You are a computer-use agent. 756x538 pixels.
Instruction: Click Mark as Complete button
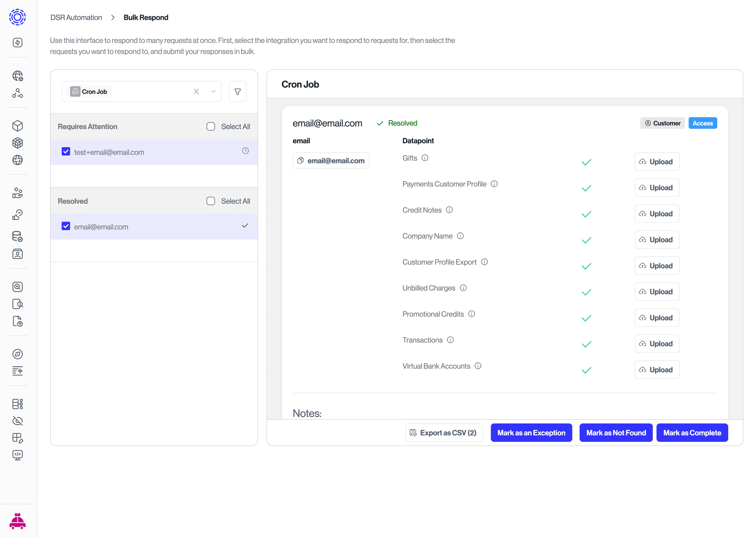point(692,433)
